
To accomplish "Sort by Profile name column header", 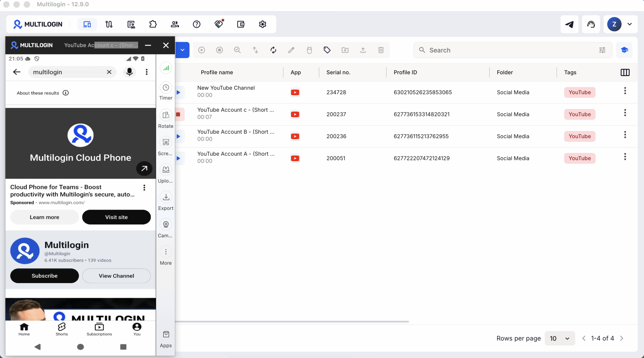I will (x=217, y=72).
